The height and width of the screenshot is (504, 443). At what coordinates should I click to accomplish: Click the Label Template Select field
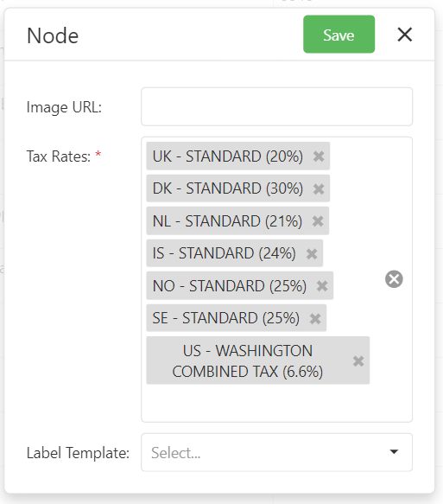click(x=276, y=452)
